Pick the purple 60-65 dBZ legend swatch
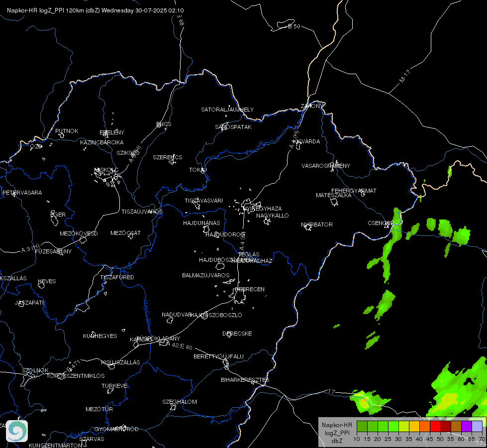This screenshot has width=487, height=448. click(x=467, y=426)
